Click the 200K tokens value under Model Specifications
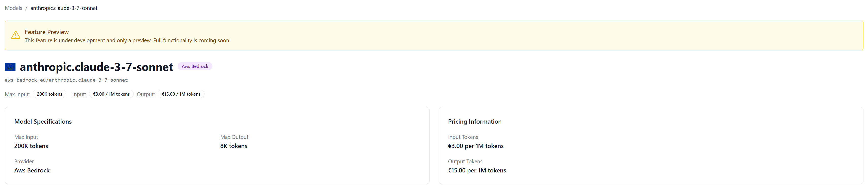Viewport: 868px width, 191px height. coord(31,146)
